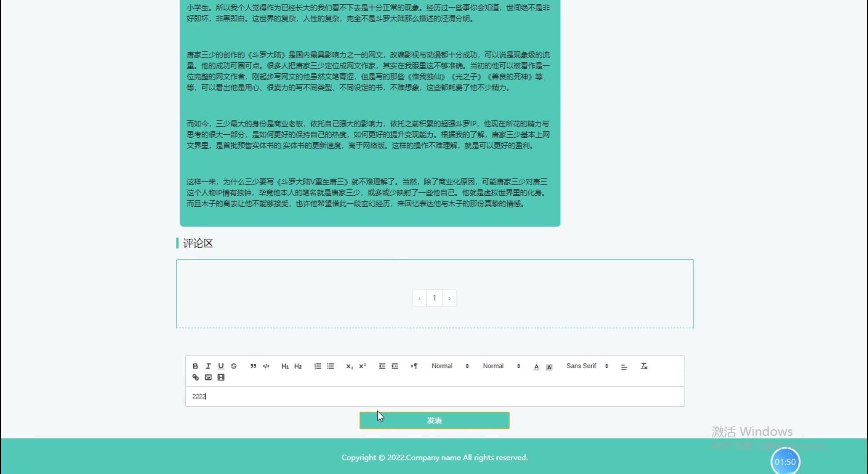Screen dimensions: 868x474
Task: Clear text formatting in editor
Action: coord(644,366)
